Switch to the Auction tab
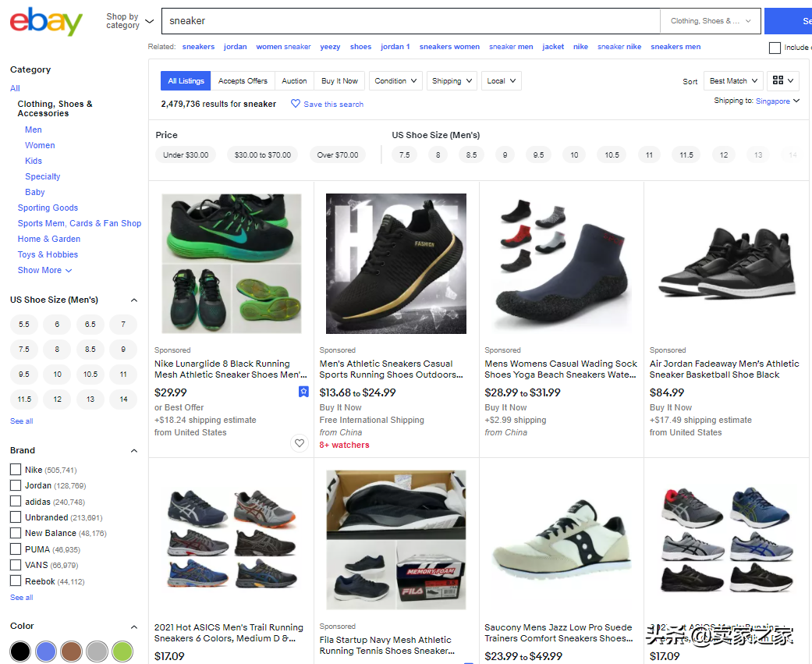Viewport: 812px width, 664px height. [x=294, y=81]
